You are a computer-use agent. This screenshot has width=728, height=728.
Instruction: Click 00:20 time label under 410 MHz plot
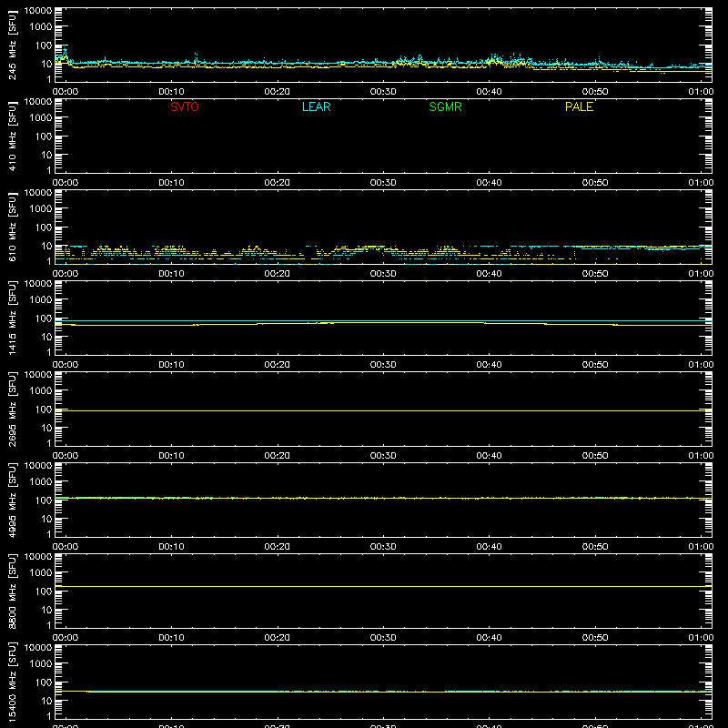click(x=278, y=183)
